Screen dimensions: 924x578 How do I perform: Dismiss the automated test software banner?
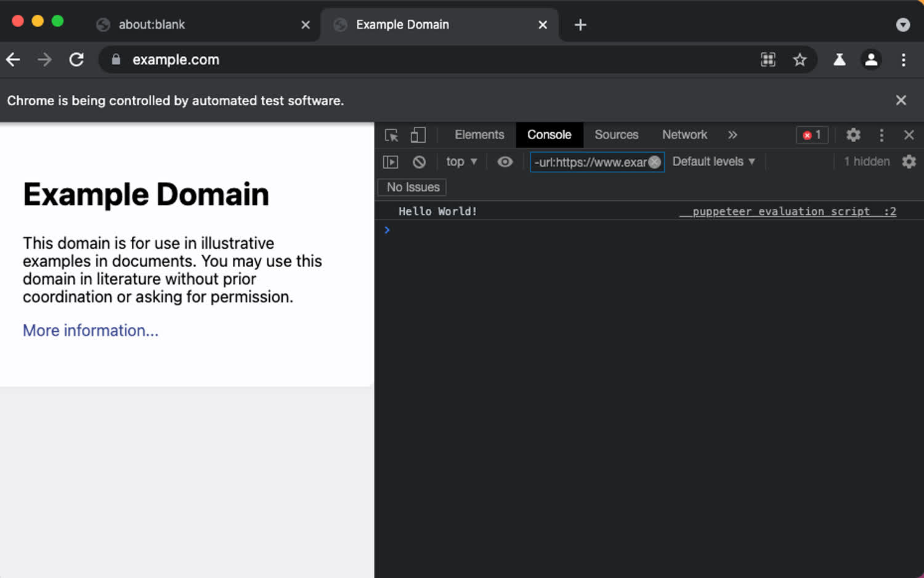click(x=901, y=100)
